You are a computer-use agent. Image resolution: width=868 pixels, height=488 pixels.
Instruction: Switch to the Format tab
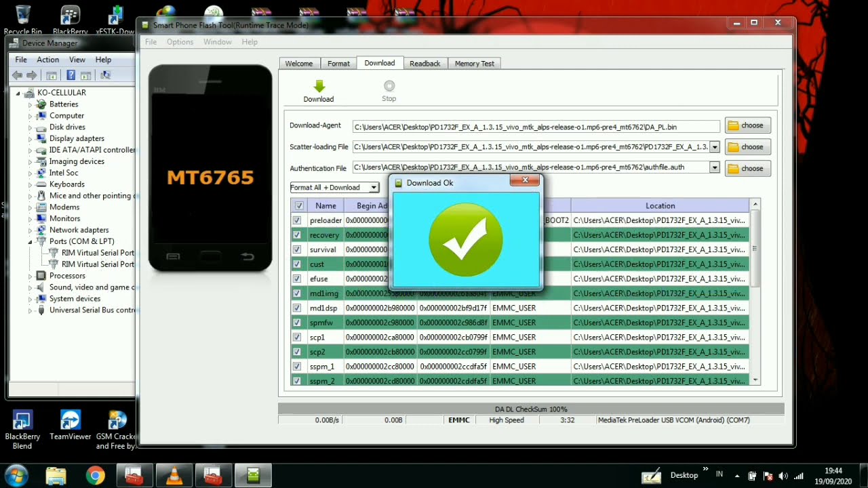[338, 64]
